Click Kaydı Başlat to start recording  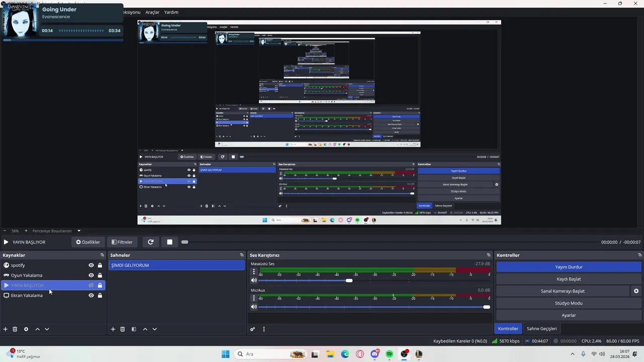(569, 279)
